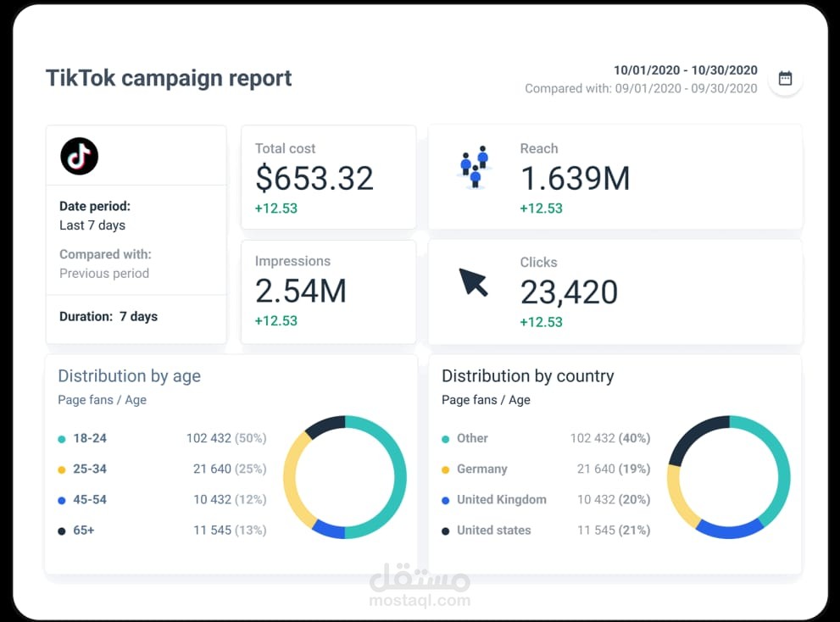Viewport: 840px width, 622px height.
Task: Click the 'Impressions' card label
Action: point(292,261)
